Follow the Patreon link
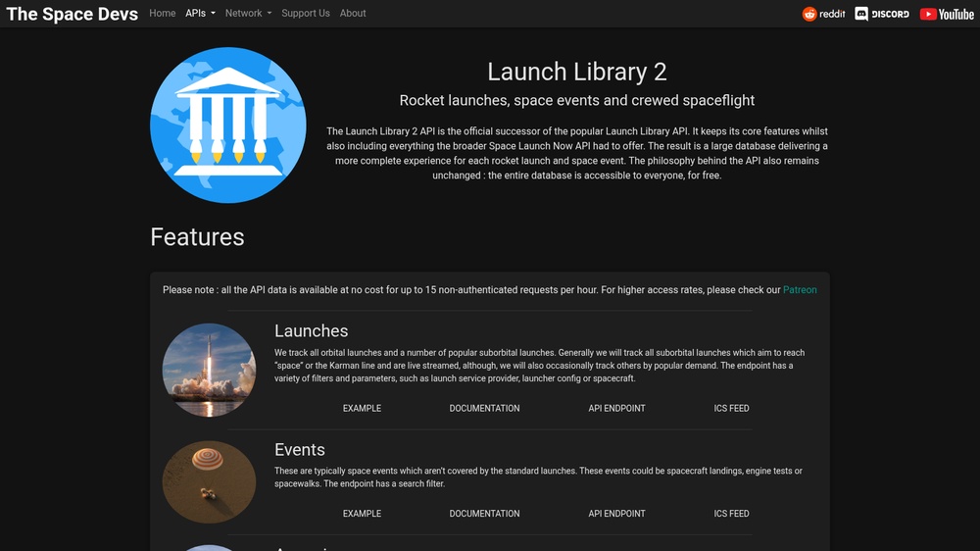Image resolution: width=980 pixels, height=551 pixels. (800, 289)
